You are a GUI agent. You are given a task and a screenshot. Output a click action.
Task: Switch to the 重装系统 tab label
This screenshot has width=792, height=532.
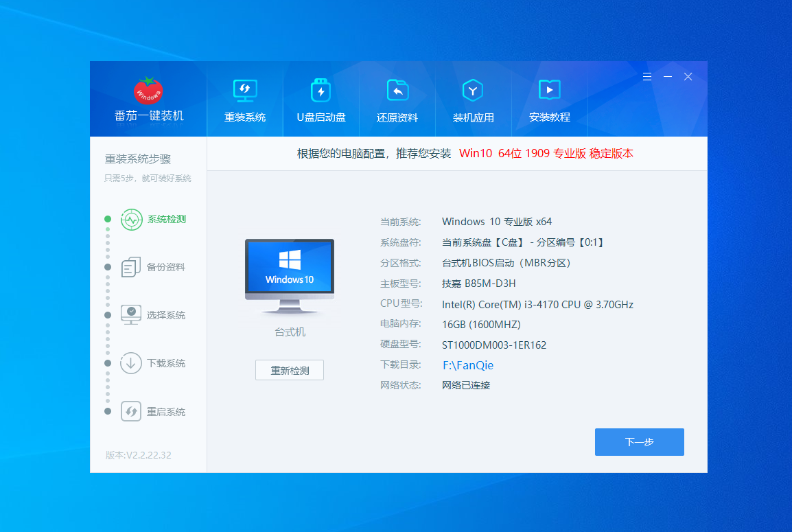245,117
